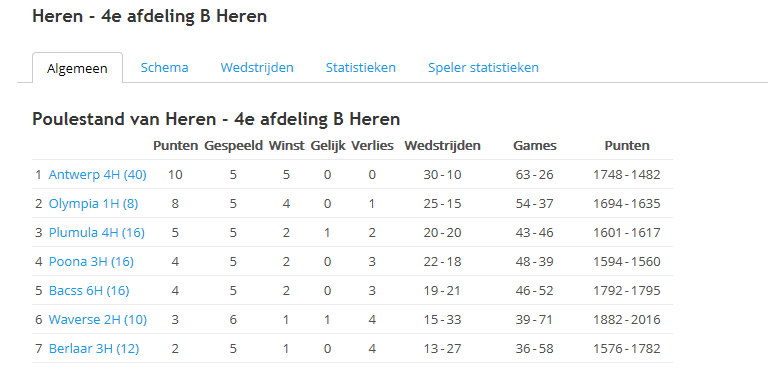
Task: Click the Winst column header
Action: click(287, 146)
